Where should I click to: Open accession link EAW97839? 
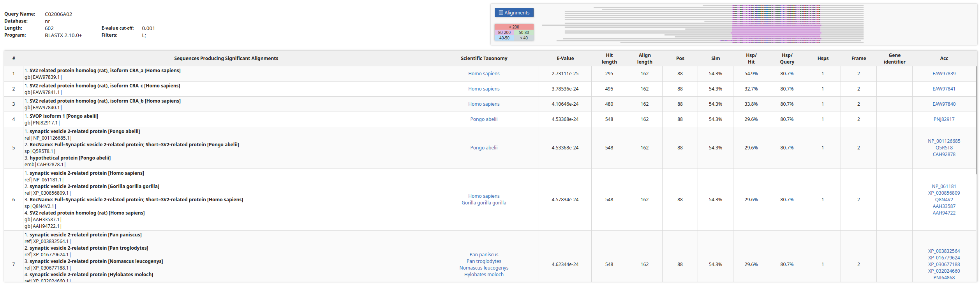tap(943, 73)
